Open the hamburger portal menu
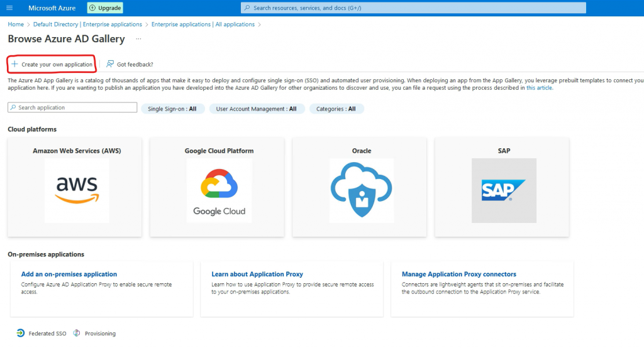The image size is (644, 348). (x=9, y=8)
